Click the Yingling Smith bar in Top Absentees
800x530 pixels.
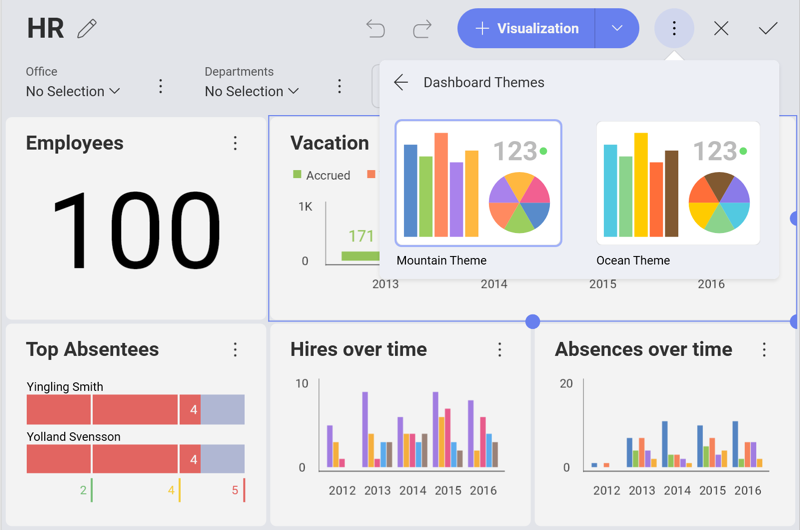[x=135, y=410]
